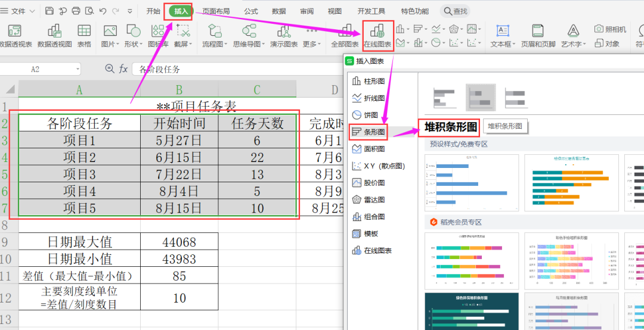Click the small area chart icon in ribbon
Viewport: 644px width, 330px height.
pos(400,42)
